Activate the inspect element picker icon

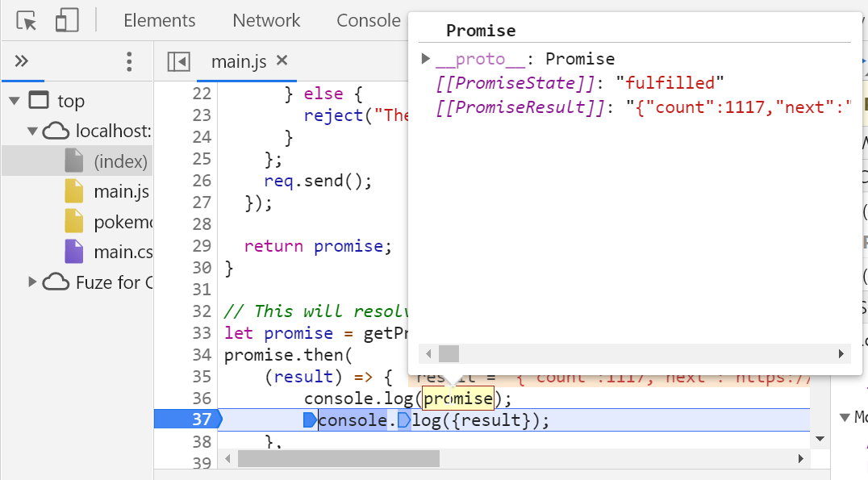pos(26,21)
